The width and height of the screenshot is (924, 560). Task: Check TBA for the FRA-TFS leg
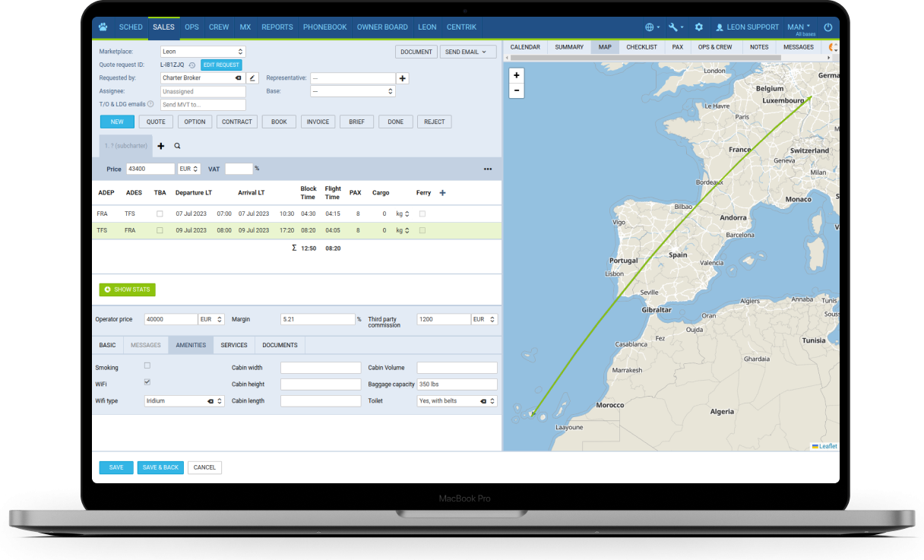160,214
